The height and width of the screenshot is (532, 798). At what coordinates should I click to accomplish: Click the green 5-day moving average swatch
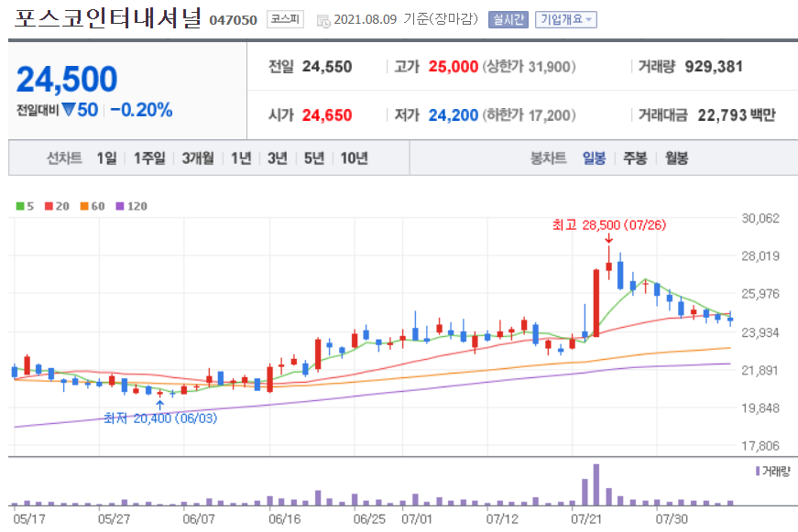[20, 206]
